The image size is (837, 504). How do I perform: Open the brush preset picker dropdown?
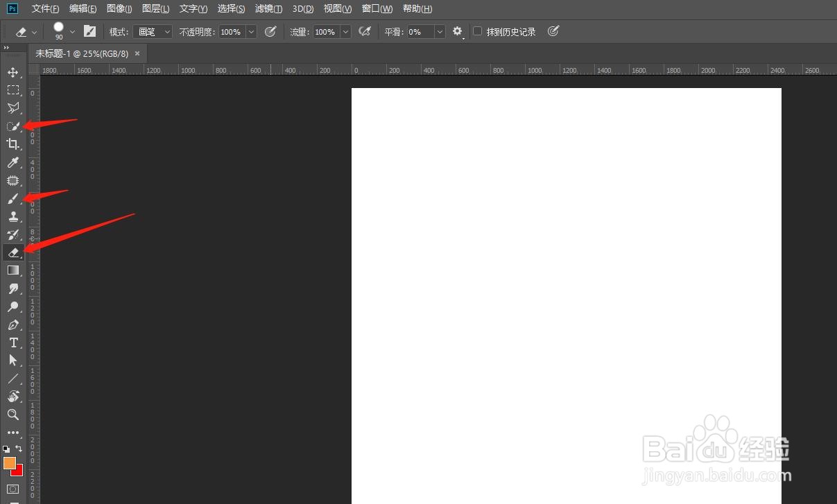point(72,31)
